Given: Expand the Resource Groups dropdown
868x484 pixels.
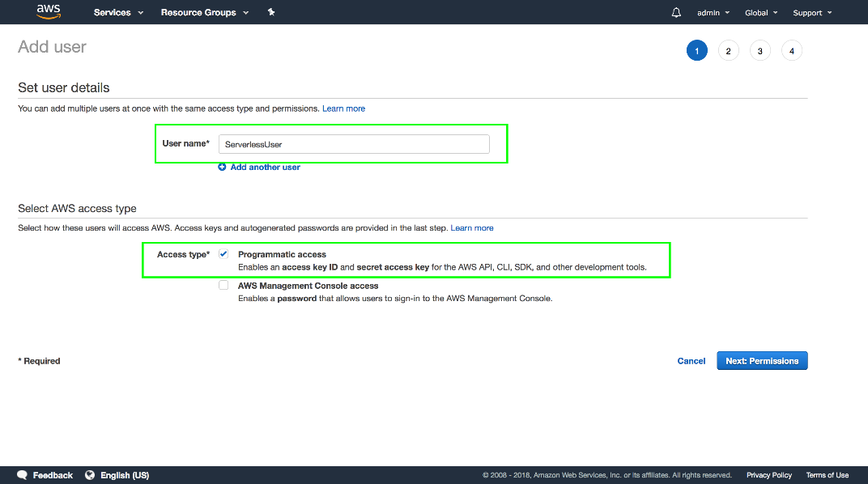Looking at the screenshot, I should point(205,12).
